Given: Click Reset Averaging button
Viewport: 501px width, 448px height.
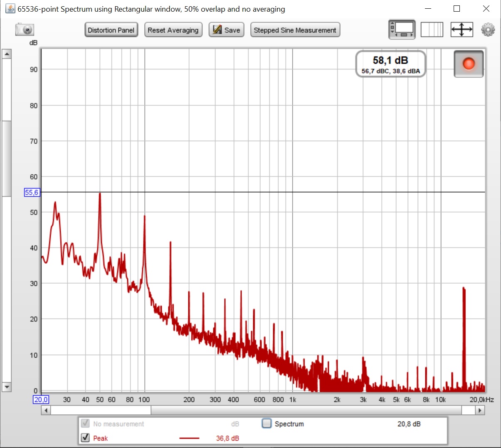Looking at the screenshot, I should (173, 30).
